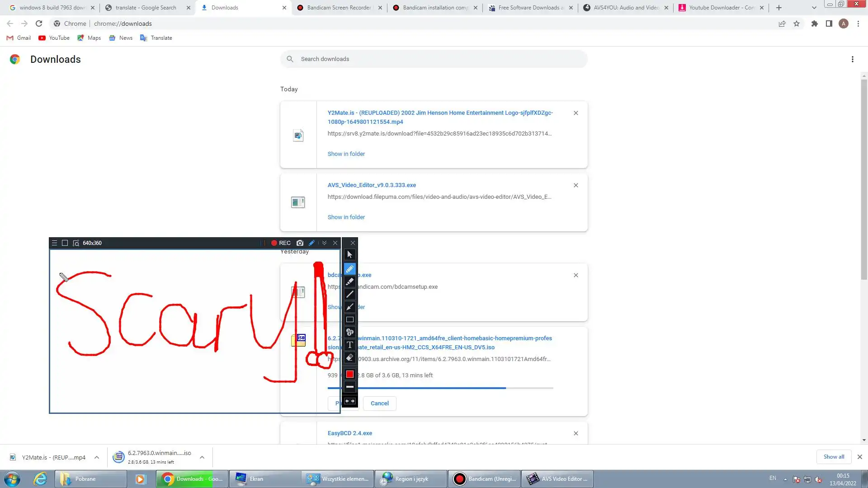868x488 pixels.
Task: Take screenshot with Bandicam camera icon
Action: click(300, 243)
